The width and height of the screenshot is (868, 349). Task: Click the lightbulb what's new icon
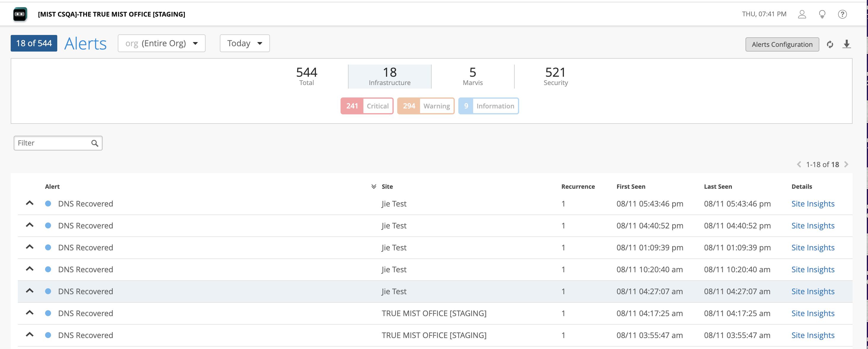click(822, 14)
